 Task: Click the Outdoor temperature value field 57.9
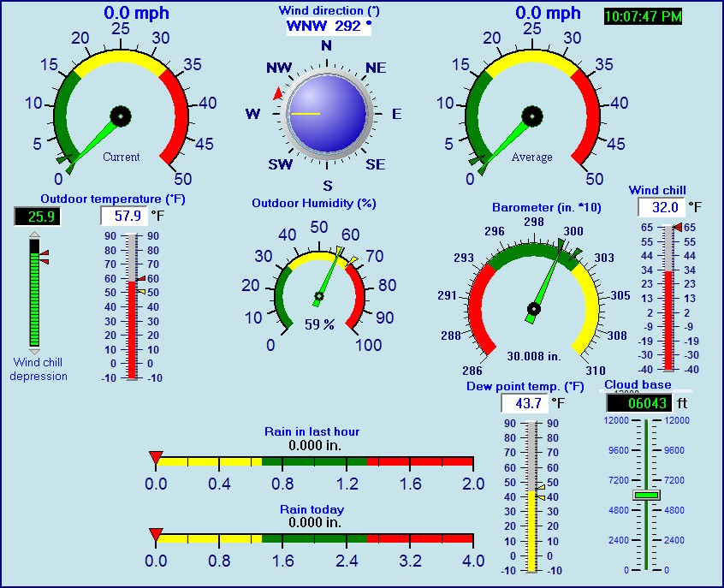pos(123,215)
